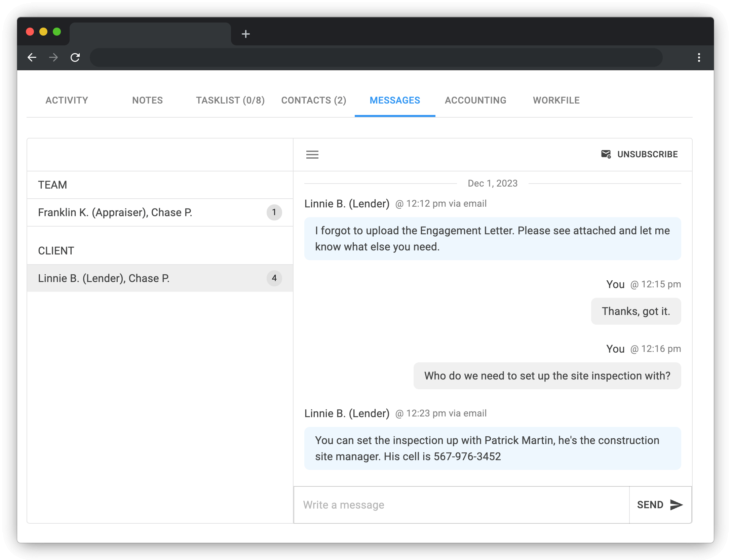Screen dimensions: 731x560
Task: Click the send paper plane icon
Action: tap(676, 505)
